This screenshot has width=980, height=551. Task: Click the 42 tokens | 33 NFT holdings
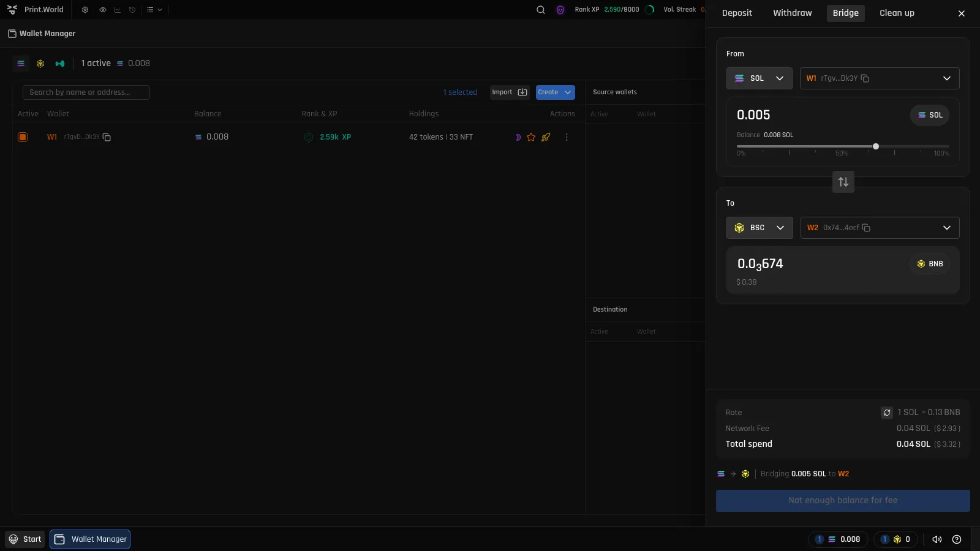click(x=441, y=137)
